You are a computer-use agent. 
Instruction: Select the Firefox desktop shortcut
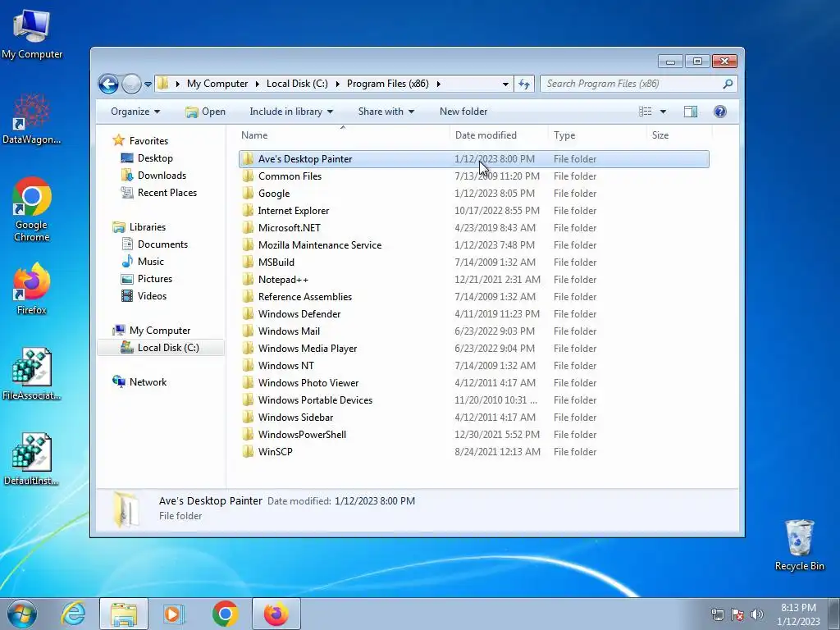click(32, 288)
